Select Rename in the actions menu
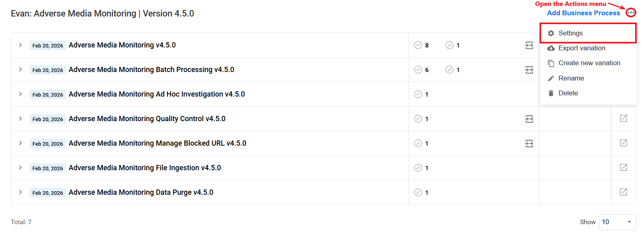644x233 pixels. coord(588,78)
